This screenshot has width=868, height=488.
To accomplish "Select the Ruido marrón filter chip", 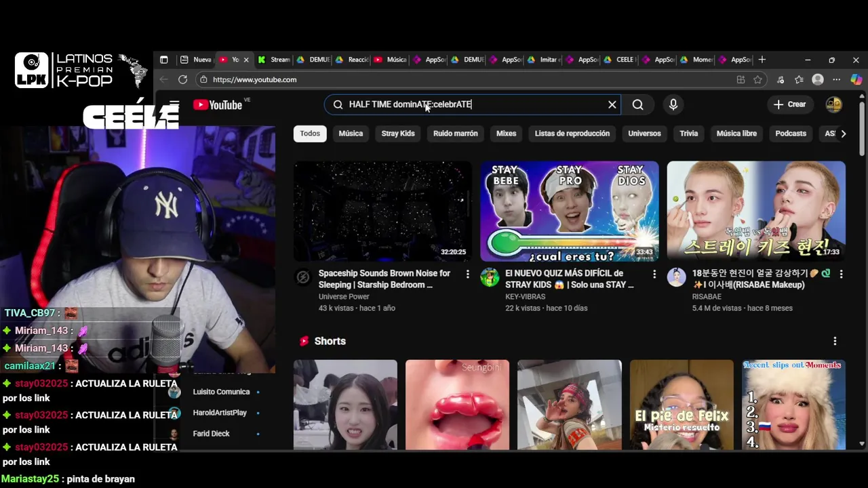I will (456, 134).
